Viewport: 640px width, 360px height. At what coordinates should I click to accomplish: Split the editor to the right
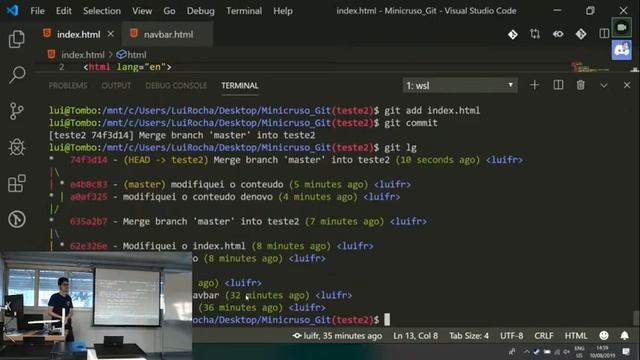coord(604,34)
